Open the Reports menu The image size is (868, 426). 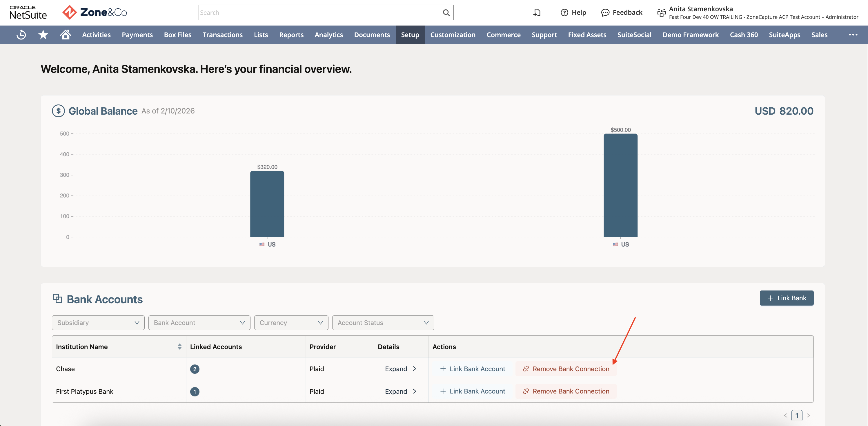click(x=291, y=35)
